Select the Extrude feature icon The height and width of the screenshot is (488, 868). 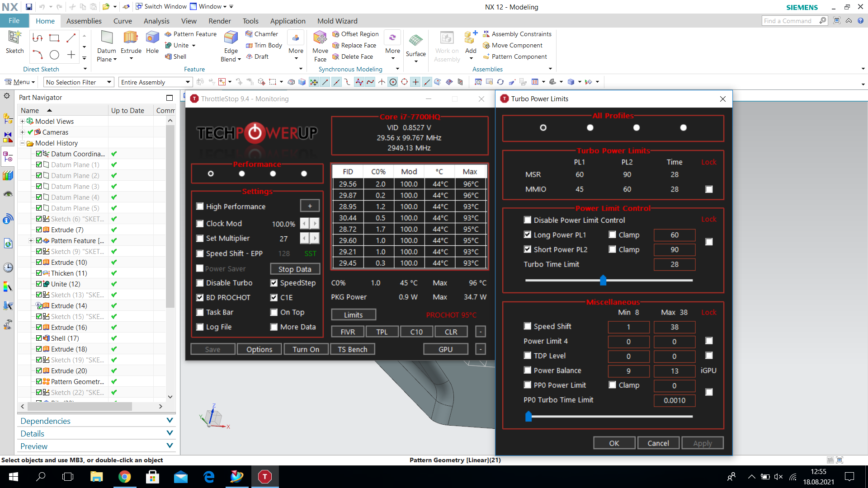131,38
